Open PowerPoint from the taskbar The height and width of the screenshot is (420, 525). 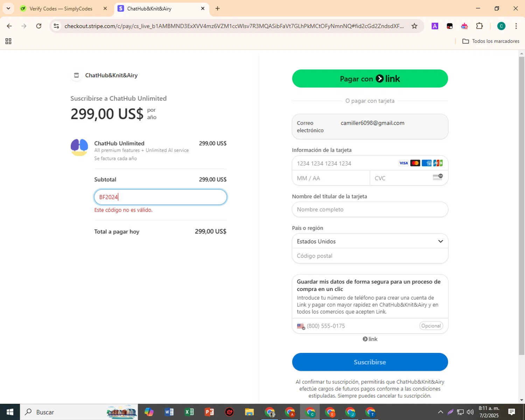pos(209,412)
